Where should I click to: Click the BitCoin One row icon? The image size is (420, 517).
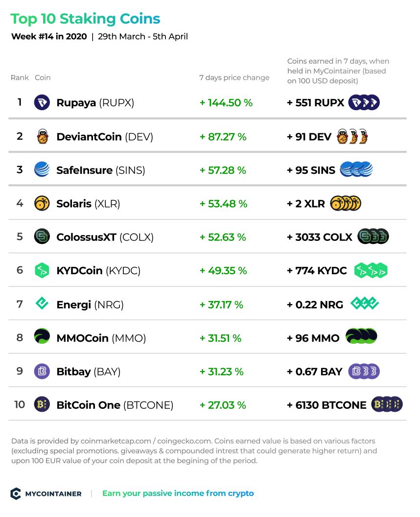pos(42,404)
